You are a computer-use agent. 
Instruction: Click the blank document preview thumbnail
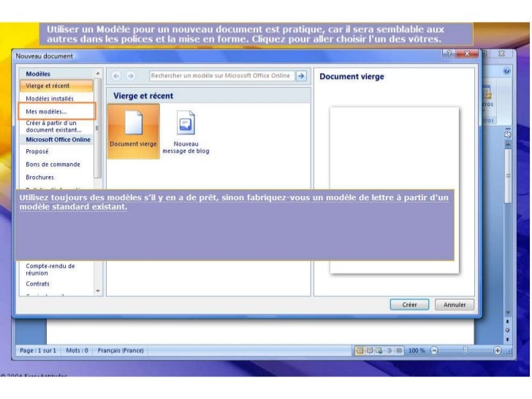[395, 190]
